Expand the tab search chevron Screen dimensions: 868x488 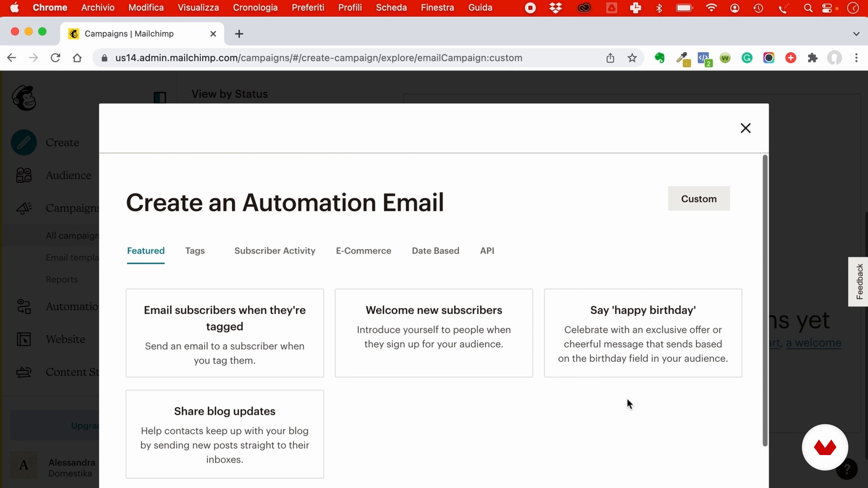click(856, 34)
